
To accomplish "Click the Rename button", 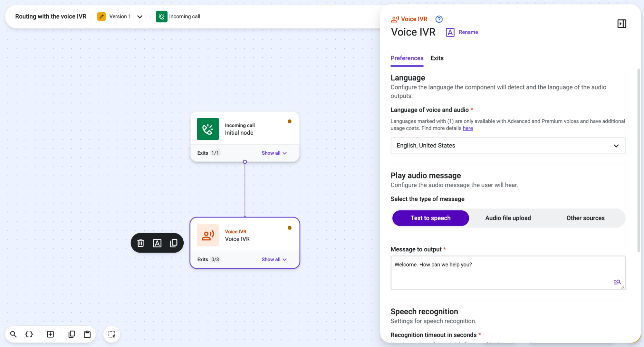I will coord(462,32).
